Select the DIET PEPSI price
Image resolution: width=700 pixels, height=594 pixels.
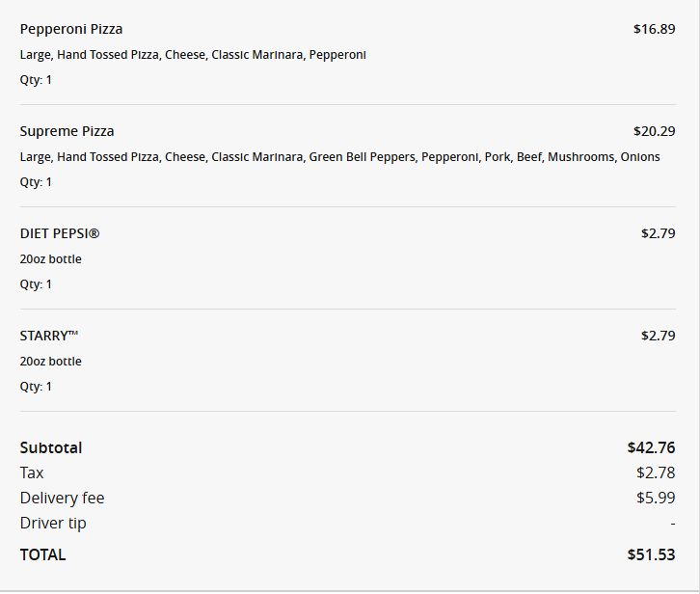click(658, 233)
